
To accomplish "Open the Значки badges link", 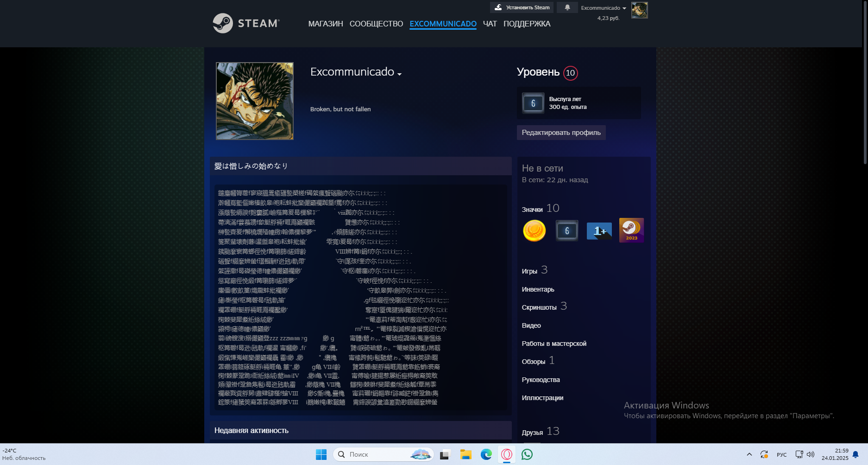I will [532, 210].
